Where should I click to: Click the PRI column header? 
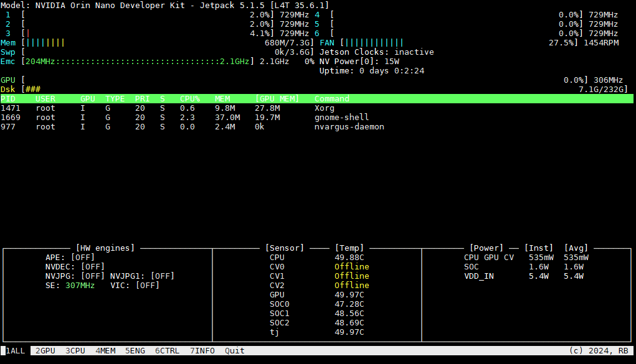pos(143,98)
